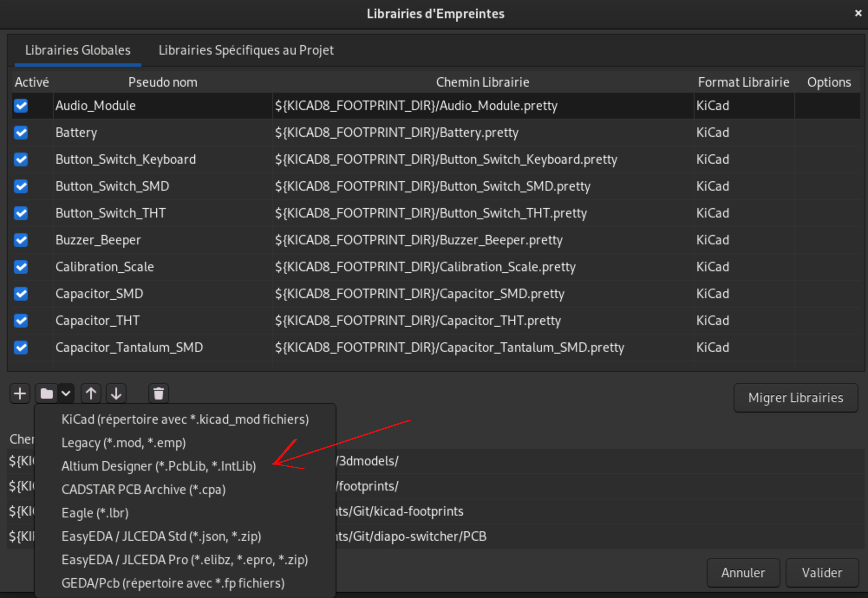The width and height of the screenshot is (868, 598).
Task: Sort by the Activé column header
Action: (x=32, y=82)
